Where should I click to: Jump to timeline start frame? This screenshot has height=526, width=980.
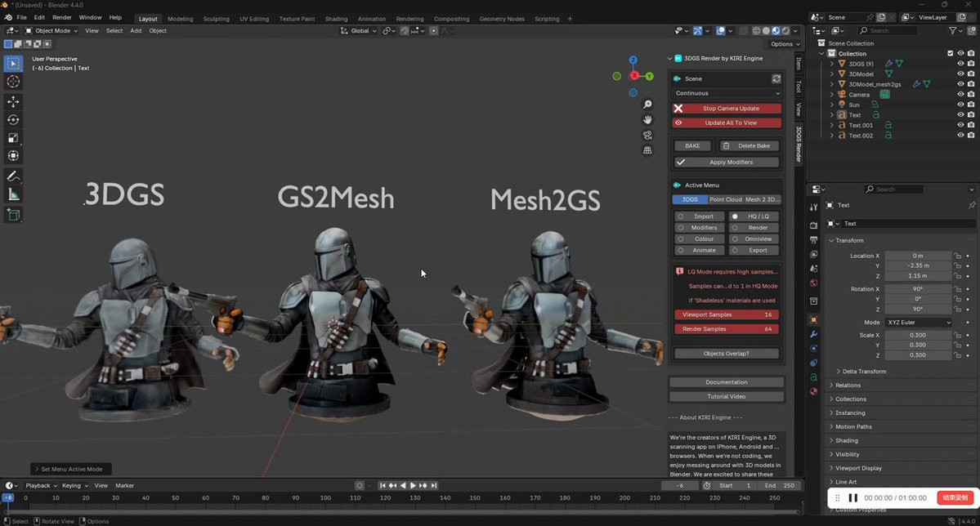pos(383,485)
